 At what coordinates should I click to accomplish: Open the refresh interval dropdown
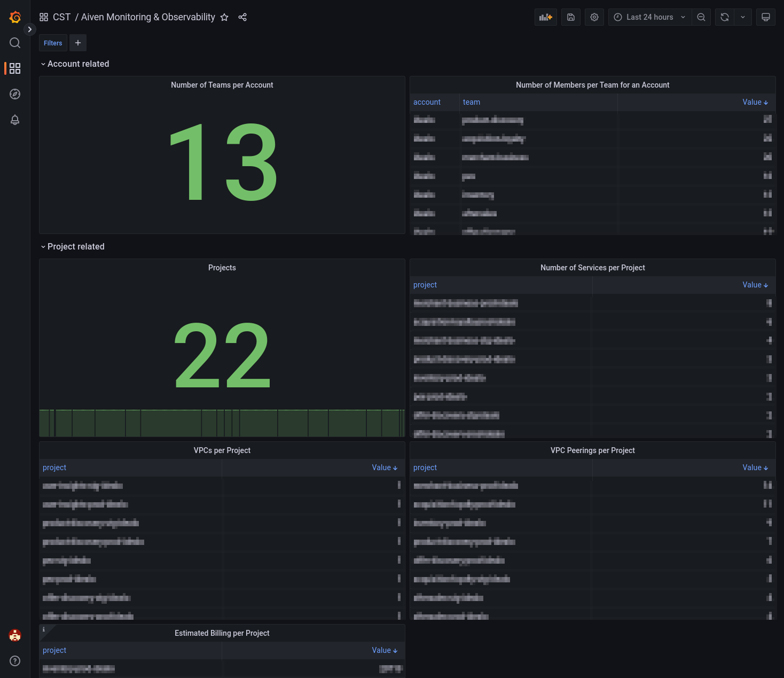[743, 17]
